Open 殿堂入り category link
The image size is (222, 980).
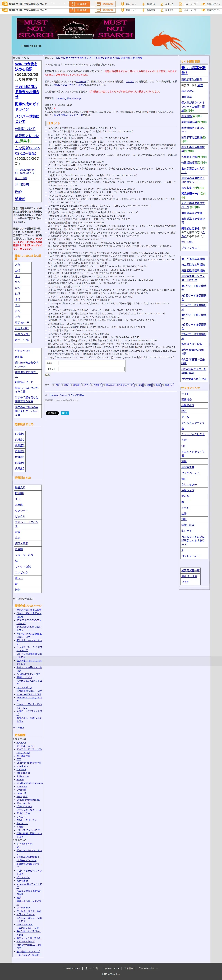tap(20, 487)
